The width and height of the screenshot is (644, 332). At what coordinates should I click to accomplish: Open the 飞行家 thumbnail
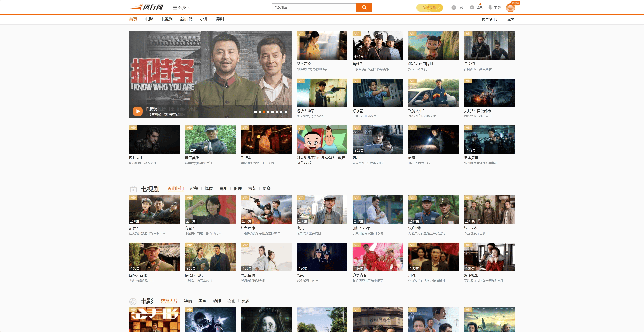click(266, 139)
